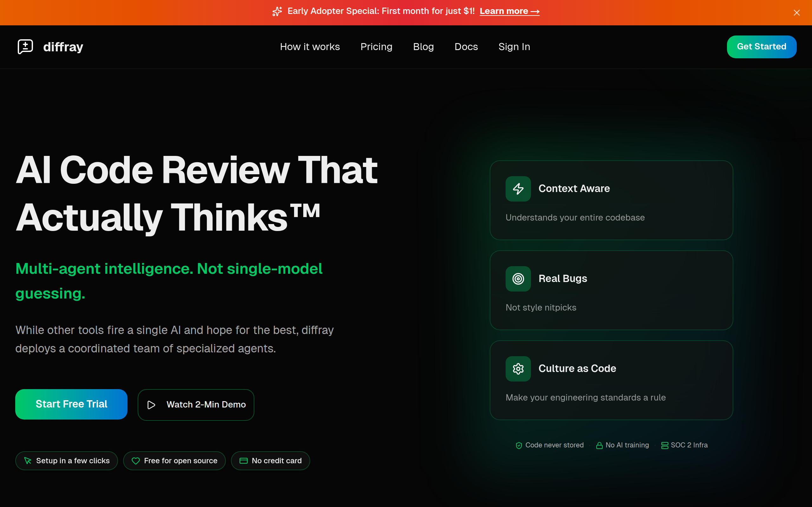The height and width of the screenshot is (507, 812).
Task: Click the sparkle icon in promo banner
Action: 277,11
